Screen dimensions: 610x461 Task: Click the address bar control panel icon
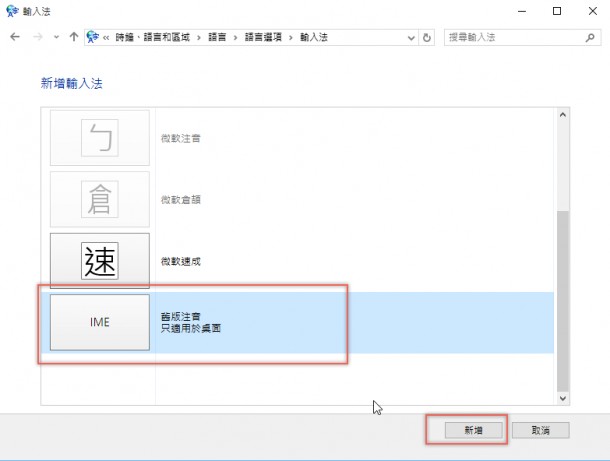[x=93, y=37]
